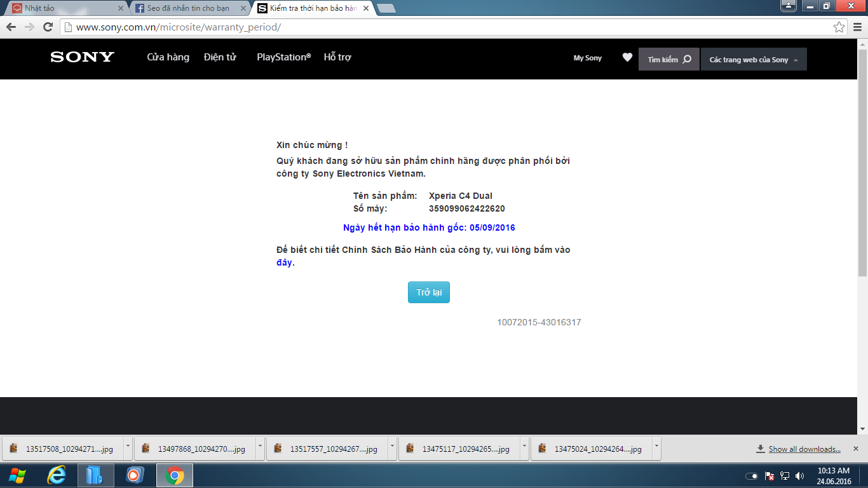868x488 pixels.
Task: Click the volume speaker tray icon
Action: tap(799, 476)
